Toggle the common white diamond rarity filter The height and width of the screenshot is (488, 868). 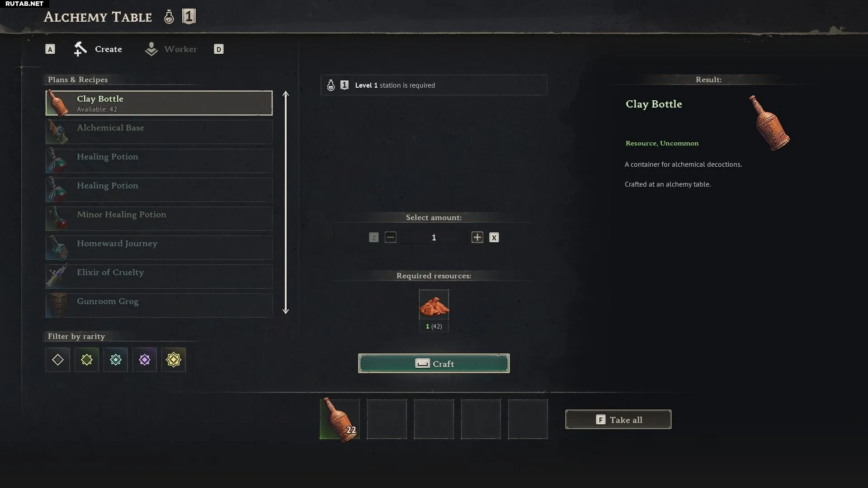coord(58,360)
